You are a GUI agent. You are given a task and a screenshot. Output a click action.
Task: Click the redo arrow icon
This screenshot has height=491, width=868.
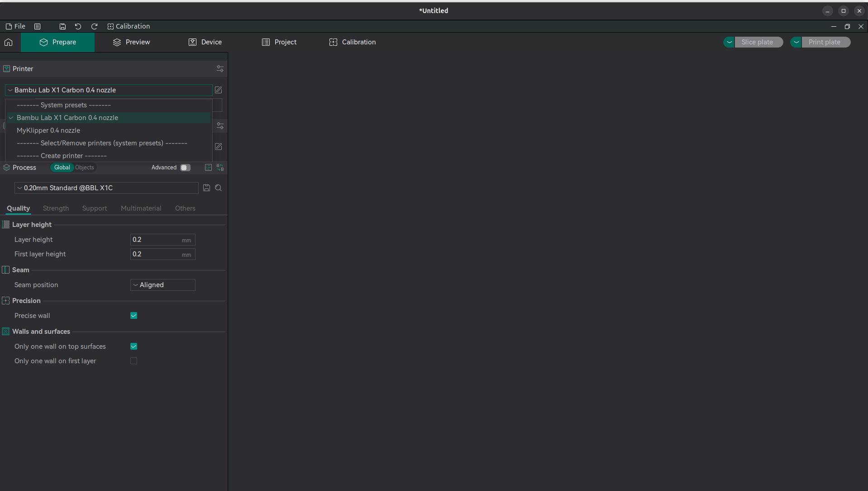point(94,26)
